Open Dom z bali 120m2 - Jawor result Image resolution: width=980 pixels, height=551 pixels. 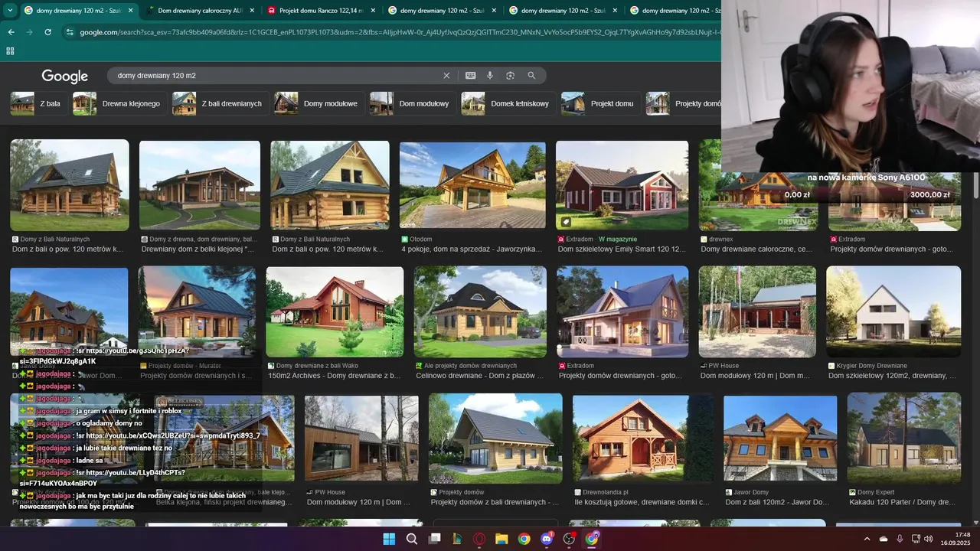tap(777, 502)
